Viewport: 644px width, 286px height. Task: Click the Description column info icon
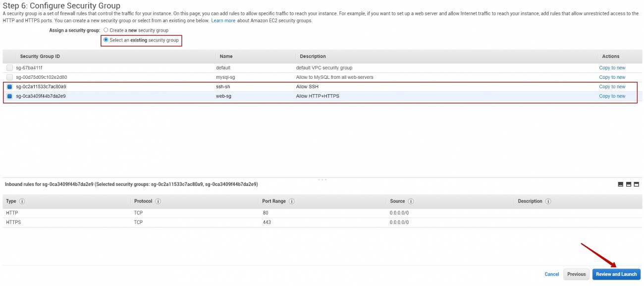coord(548,201)
